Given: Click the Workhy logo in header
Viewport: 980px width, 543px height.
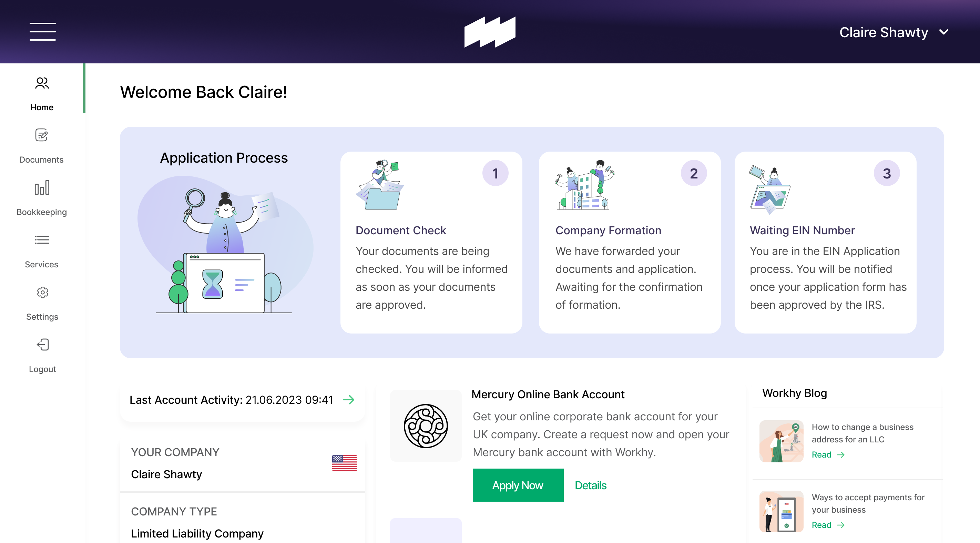Looking at the screenshot, I should 490,32.
